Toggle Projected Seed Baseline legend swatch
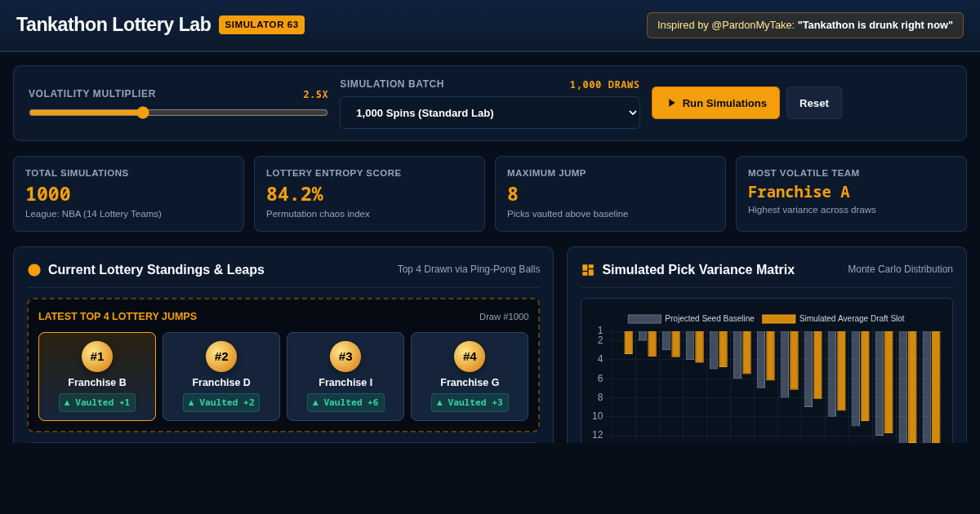The width and height of the screenshot is (980, 514). pyautogui.click(x=644, y=319)
